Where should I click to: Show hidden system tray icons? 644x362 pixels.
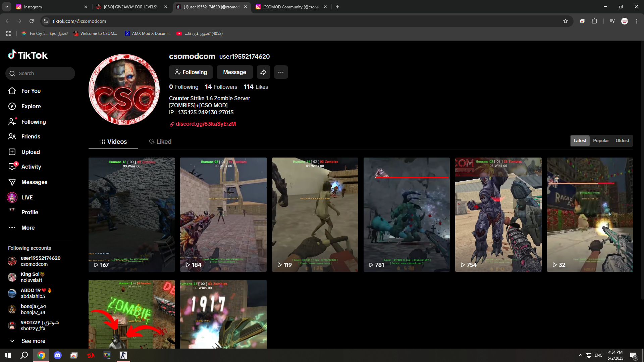580,355
